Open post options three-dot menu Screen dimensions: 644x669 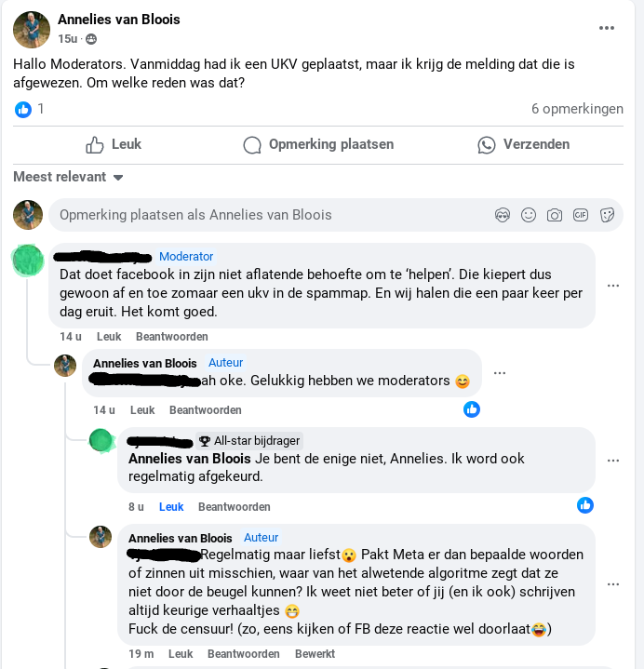607,28
